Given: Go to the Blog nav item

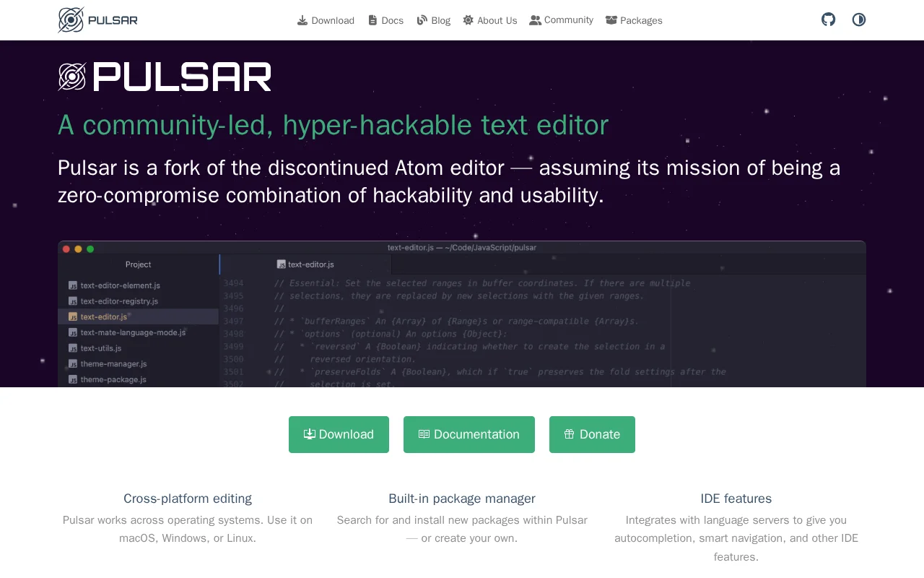Looking at the screenshot, I should click(x=433, y=20).
